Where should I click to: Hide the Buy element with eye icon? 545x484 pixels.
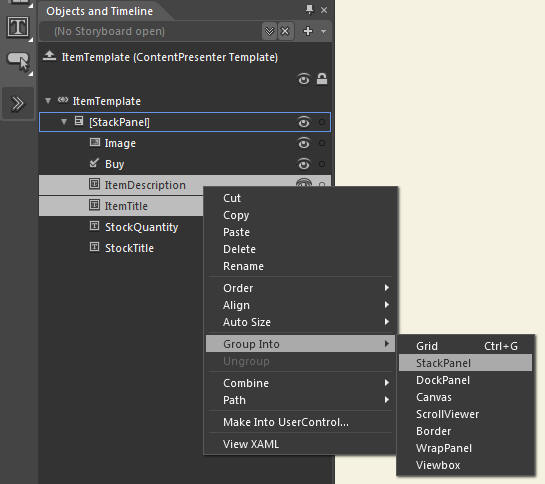point(304,164)
